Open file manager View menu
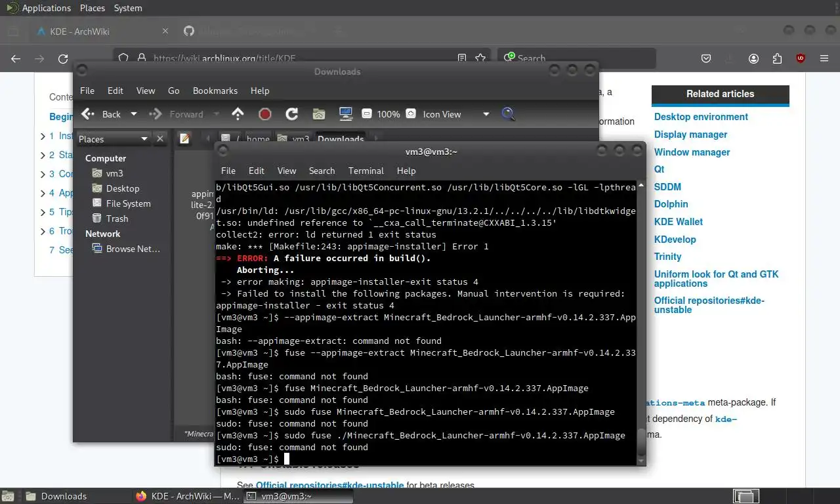The width and height of the screenshot is (840, 504). point(146,91)
